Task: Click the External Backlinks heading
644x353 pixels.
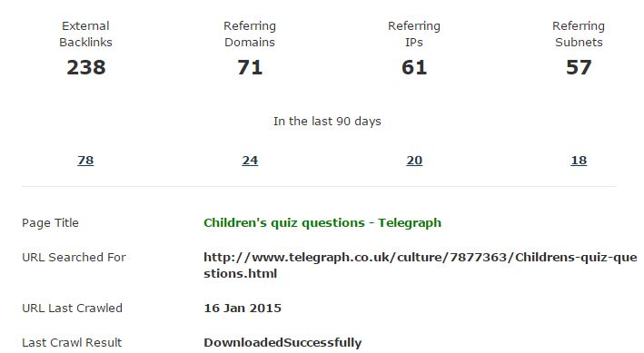Action: pyautogui.click(x=85, y=34)
